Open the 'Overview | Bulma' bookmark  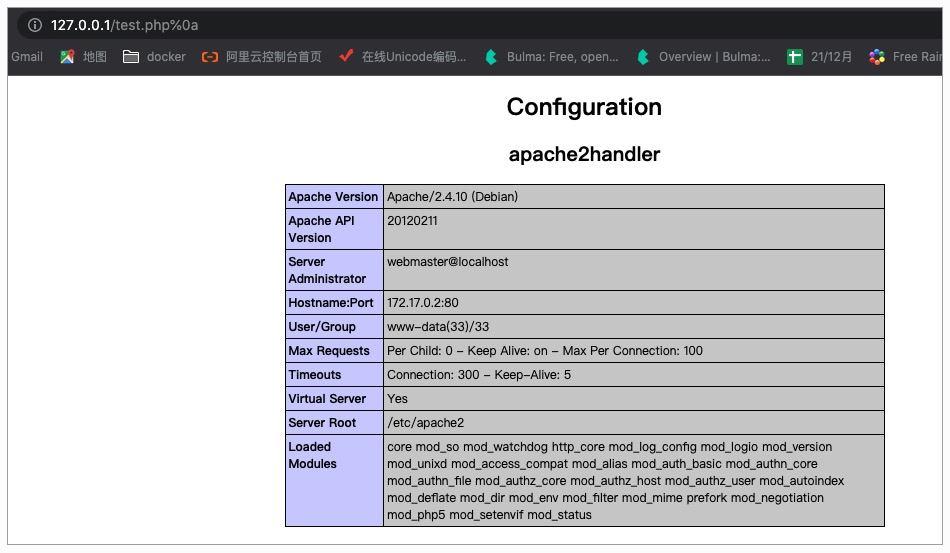705,57
